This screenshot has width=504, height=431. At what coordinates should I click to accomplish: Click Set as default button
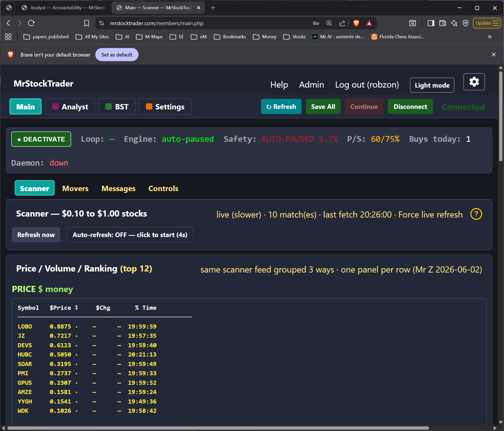[x=117, y=55]
